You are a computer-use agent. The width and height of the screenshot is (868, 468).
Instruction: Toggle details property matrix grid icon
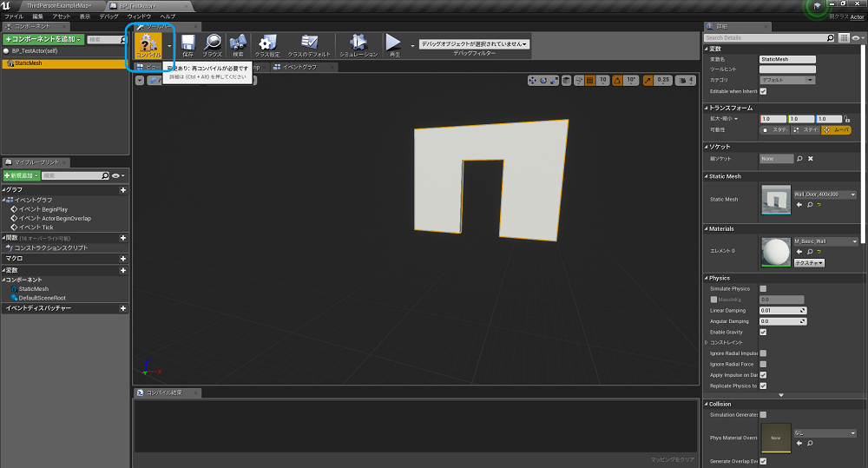click(x=844, y=37)
